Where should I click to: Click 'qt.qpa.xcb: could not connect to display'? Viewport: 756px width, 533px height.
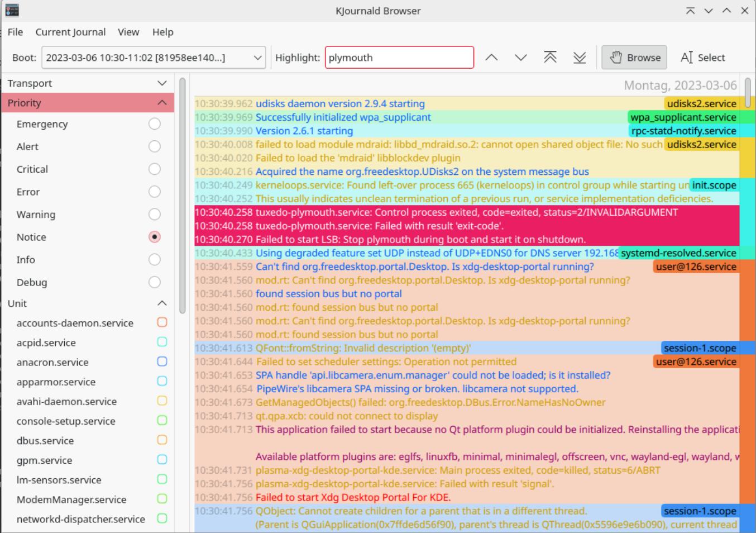point(347,416)
